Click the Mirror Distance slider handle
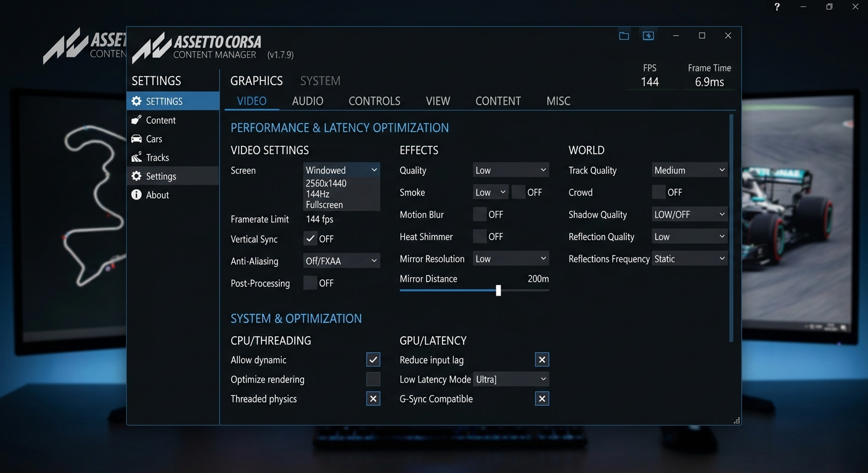The height and width of the screenshot is (473, 868). [498, 290]
